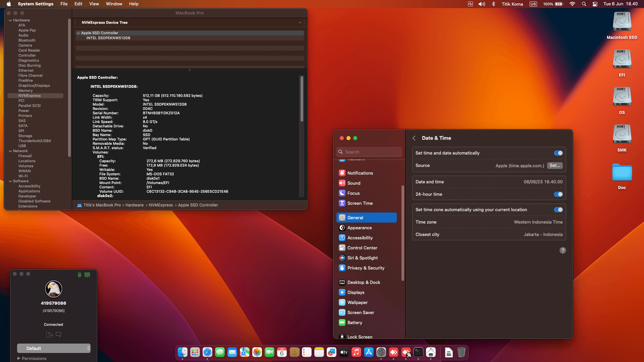
Task: Launch Safari from the Dock
Action: point(207,352)
